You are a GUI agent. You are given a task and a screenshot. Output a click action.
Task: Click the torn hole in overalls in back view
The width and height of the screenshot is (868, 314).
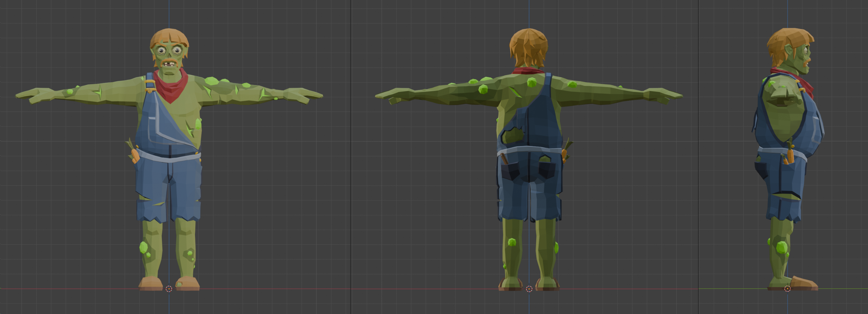(x=513, y=135)
